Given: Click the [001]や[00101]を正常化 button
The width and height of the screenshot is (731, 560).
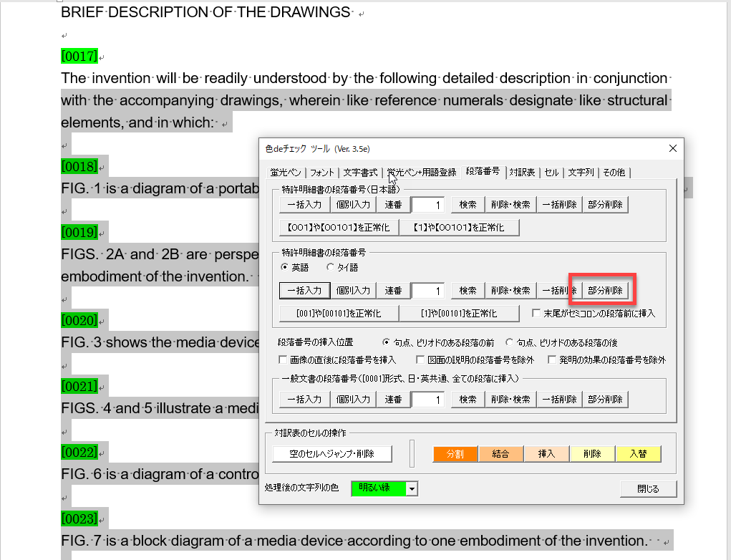Looking at the screenshot, I should pyautogui.click(x=339, y=314).
